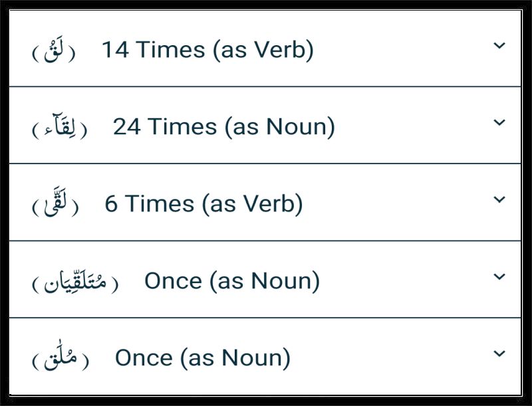532x406 pixels.
Task: Open chevron beside مُلَٰق Once (as Noun)
Action: (499, 354)
